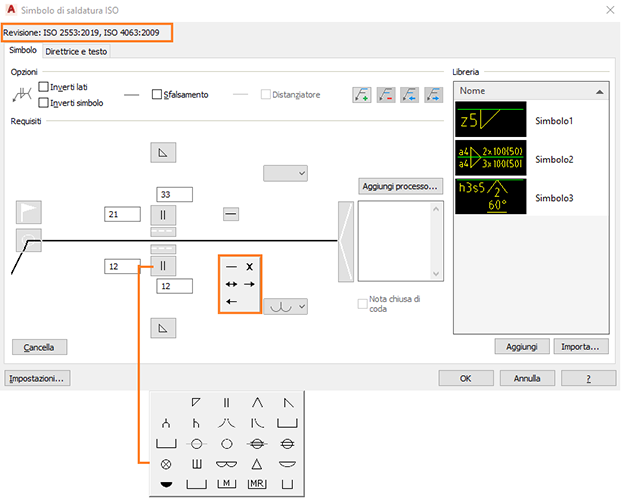Select the plain dash option in popup
The height and width of the screenshot is (498, 624).
231,267
